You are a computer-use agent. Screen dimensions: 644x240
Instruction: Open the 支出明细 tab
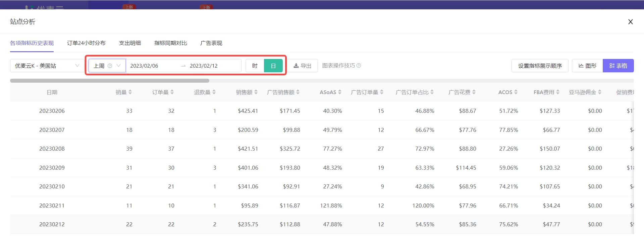(x=130, y=43)
